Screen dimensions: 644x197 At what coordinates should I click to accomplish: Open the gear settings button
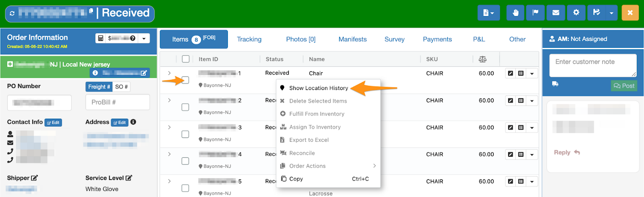coord(576,13)
